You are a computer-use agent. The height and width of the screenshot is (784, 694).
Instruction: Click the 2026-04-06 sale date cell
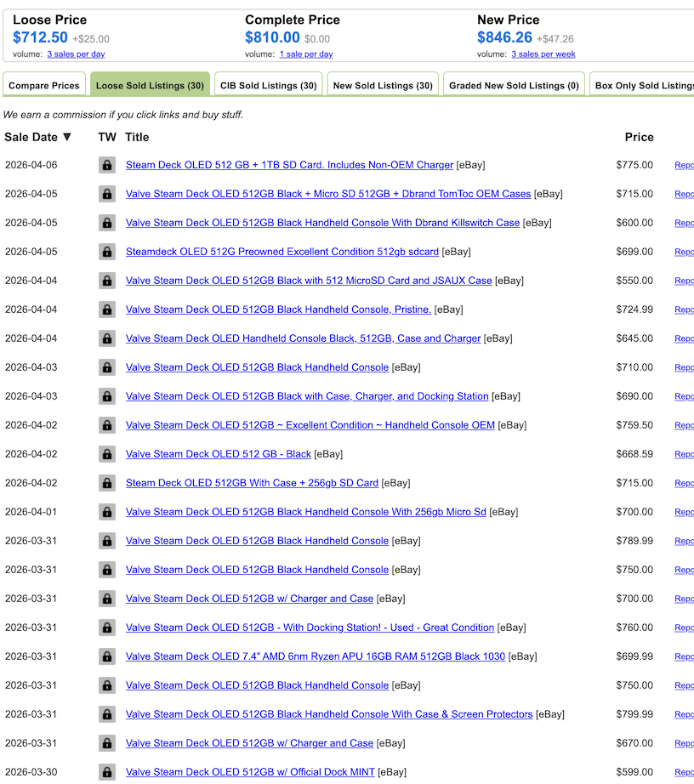tap(31, 165)
